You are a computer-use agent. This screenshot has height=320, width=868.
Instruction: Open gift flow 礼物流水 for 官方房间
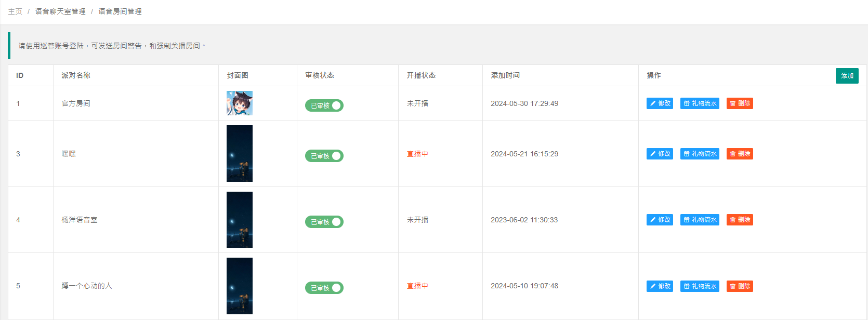pyautogui.click(x=700, y=103)
